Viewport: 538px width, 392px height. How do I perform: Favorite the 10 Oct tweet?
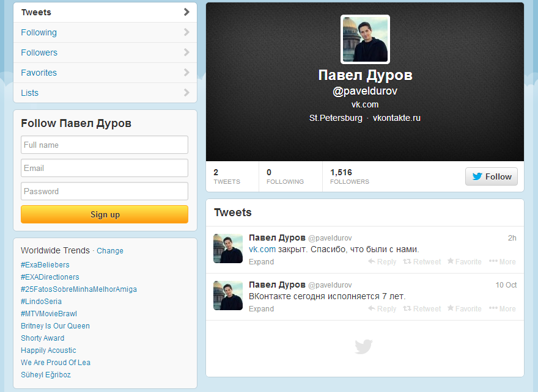[465, 309]
